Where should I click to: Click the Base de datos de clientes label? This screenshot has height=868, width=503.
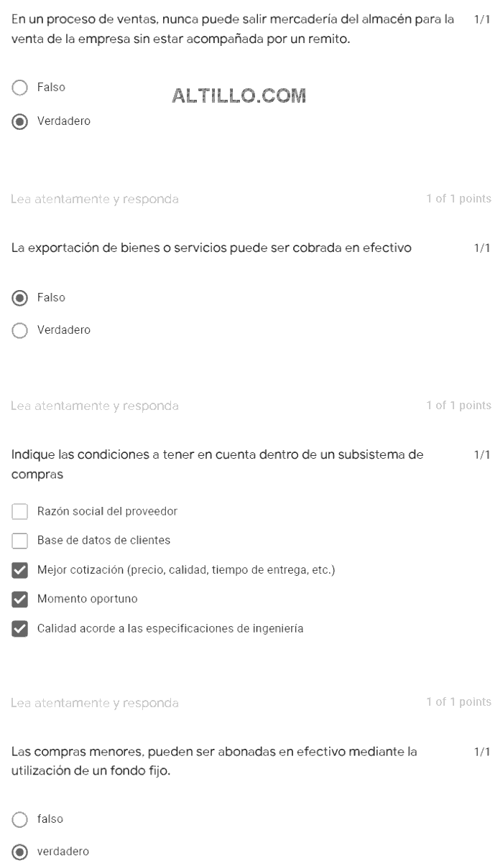pyautogui.click(x=103, y=541)
